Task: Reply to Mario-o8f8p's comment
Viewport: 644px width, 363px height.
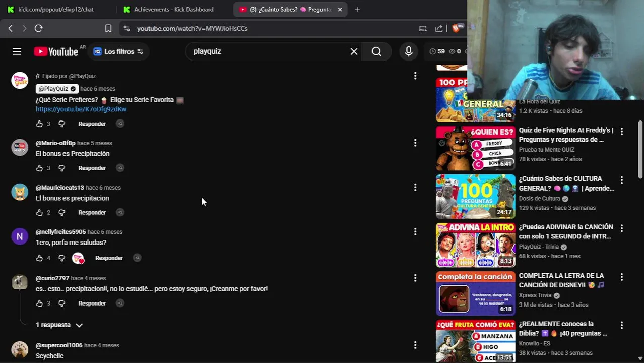Action: pos(92,168)
